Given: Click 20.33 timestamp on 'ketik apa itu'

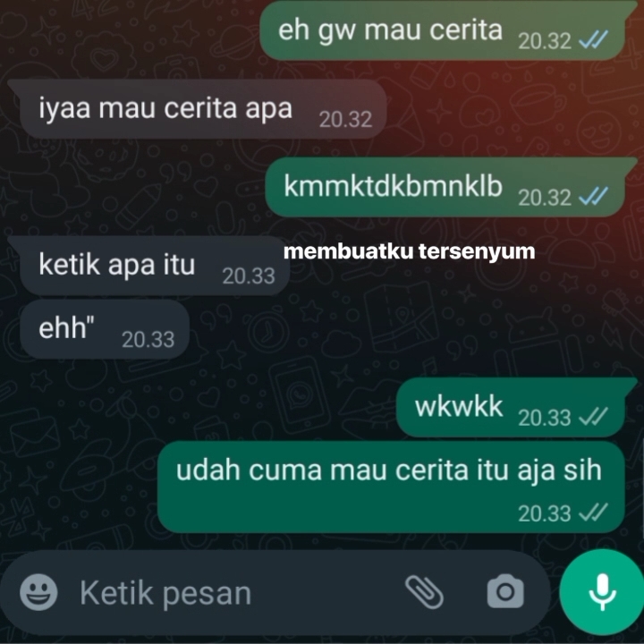Looking at the screenshot, I should point(249,276).
